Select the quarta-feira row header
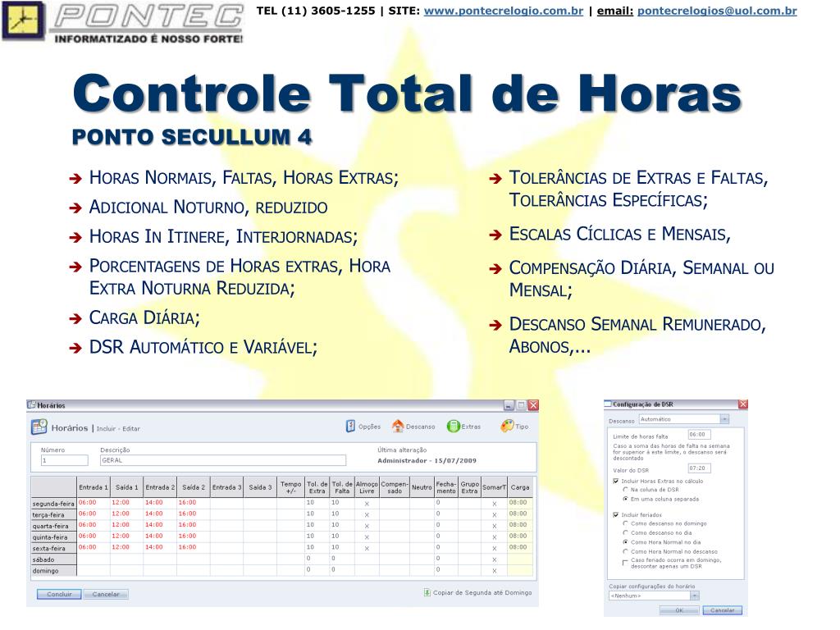Screen dimensions: 840x630 click(x=53, y=526)
